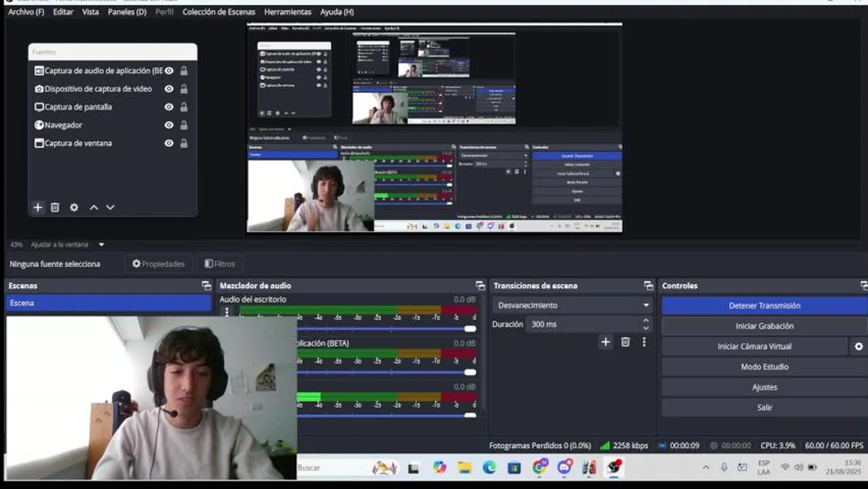Open preview zoom dropdown next to Ajustar a la ventana
The width and height of the screenshot is (868, 489).
tap(102, 244)
